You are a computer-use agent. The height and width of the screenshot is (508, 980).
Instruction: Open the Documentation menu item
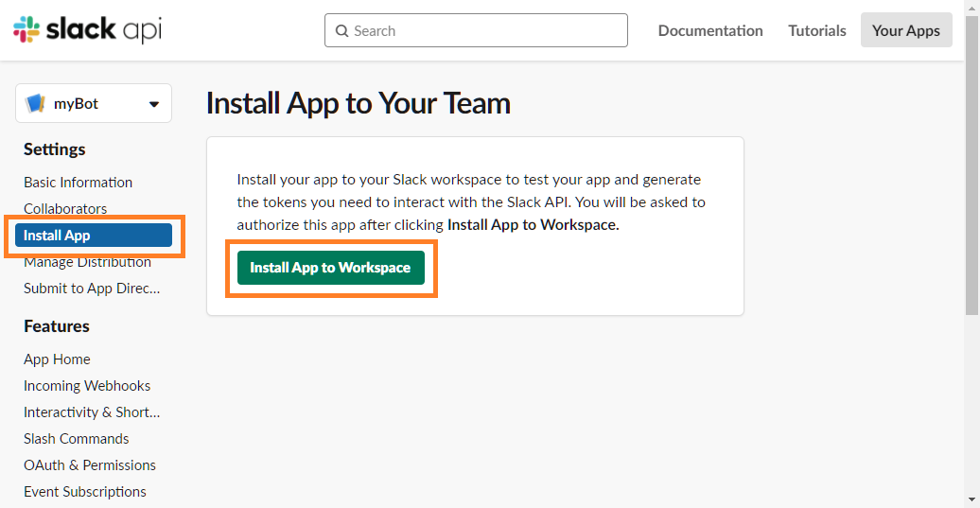point(710,30)
